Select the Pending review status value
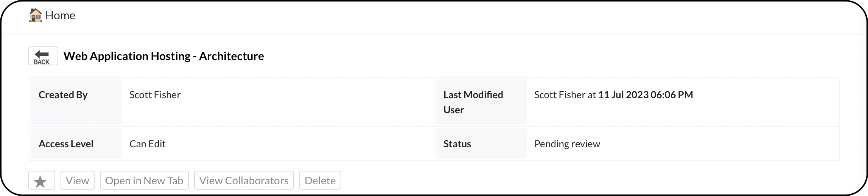Image resolution: width=868 pixels, height=196 pixels. pos(567,144)
